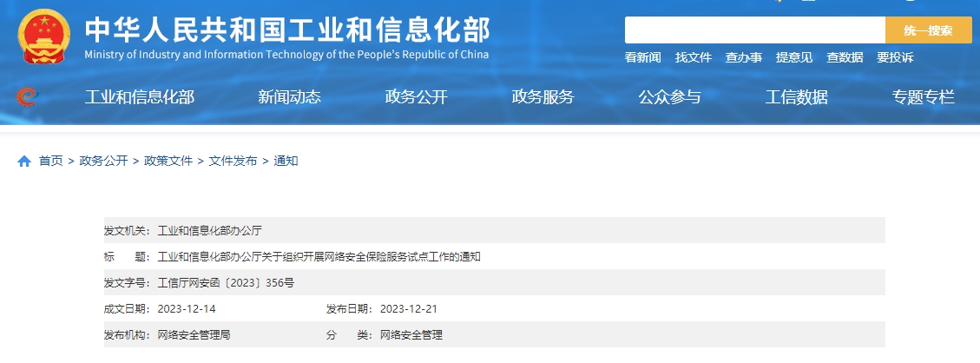The width and height of the screenshot is (980, 363).
Task: Go to the 查办事 quick link
Action: coord(743,57)
